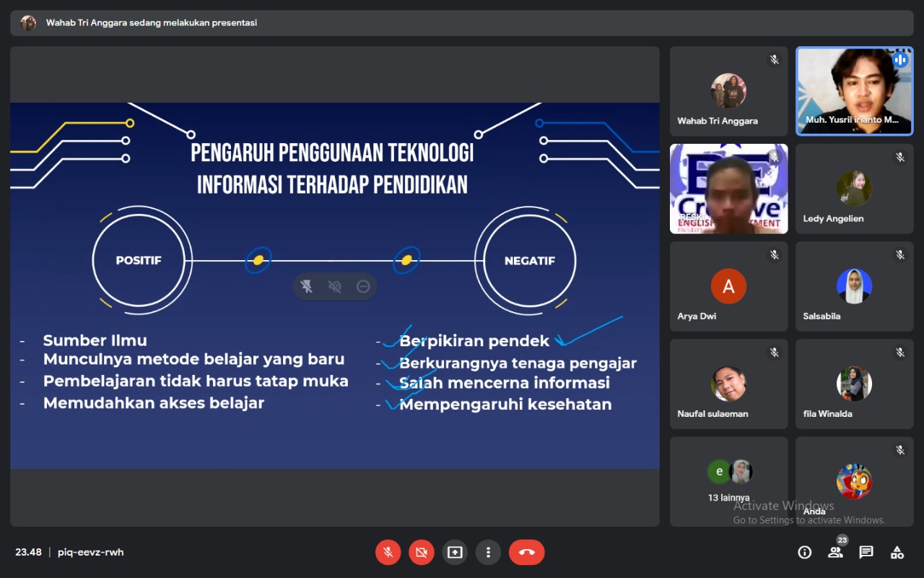Image resolution: width=924 pixels, height=578 pixels.
Task: Expand the '13 lainnya' participant stack
Action: (x=728, y=481)
